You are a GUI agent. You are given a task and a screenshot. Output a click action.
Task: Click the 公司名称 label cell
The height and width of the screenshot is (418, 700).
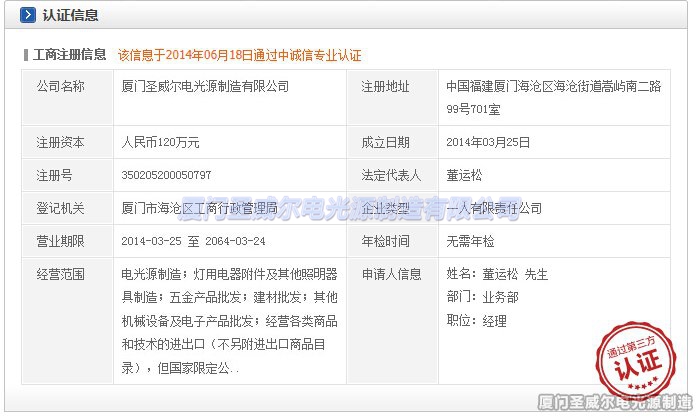pos(61,87)
